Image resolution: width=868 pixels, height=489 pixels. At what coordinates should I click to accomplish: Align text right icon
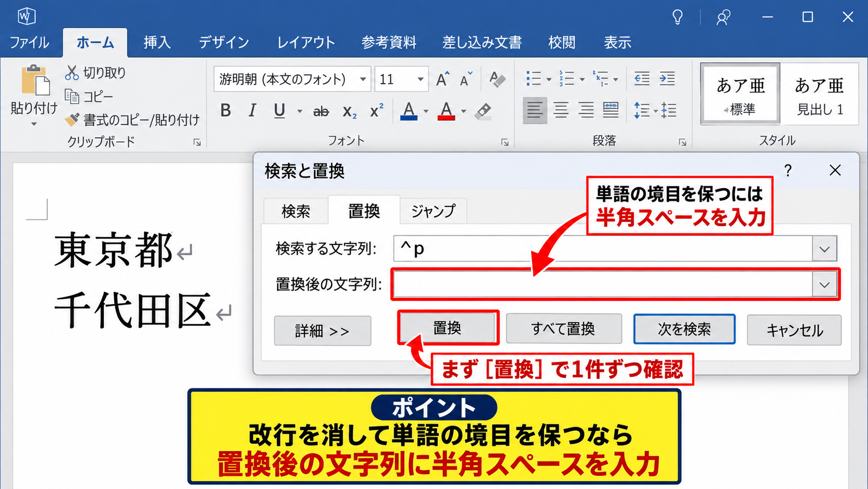[586, 110]
